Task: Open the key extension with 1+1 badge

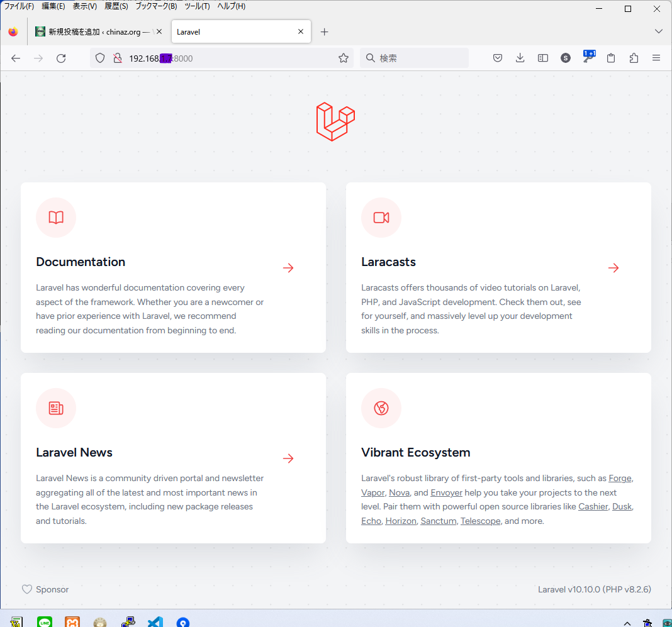Action: click(589, 57)
